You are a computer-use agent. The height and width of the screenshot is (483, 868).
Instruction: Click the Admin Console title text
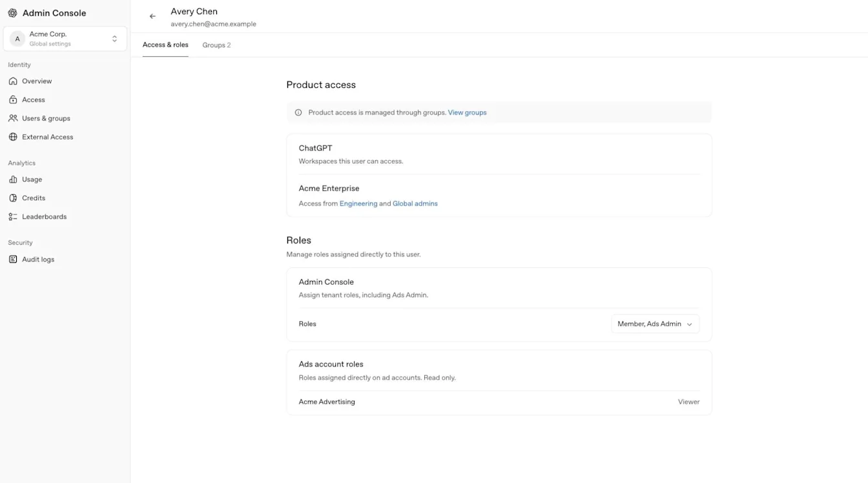click(x=54, y=13)
